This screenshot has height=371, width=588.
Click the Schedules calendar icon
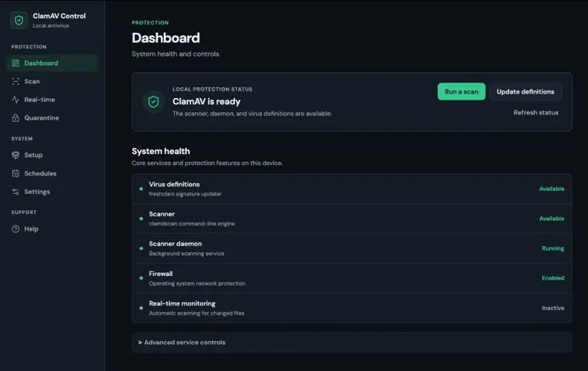pos(15,173)
